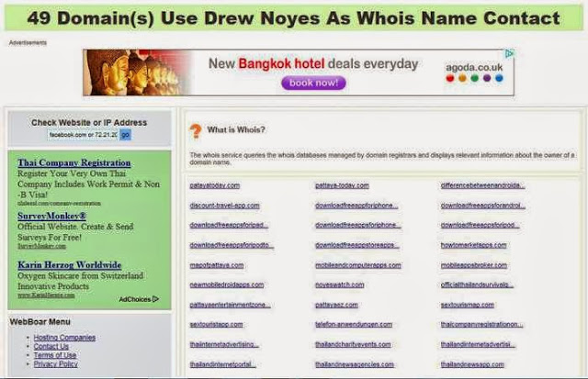This screenshot has width=588, height=379.
Task: Click the 'WebBoar Menu' heading
Action: click(x=40, y=322)
